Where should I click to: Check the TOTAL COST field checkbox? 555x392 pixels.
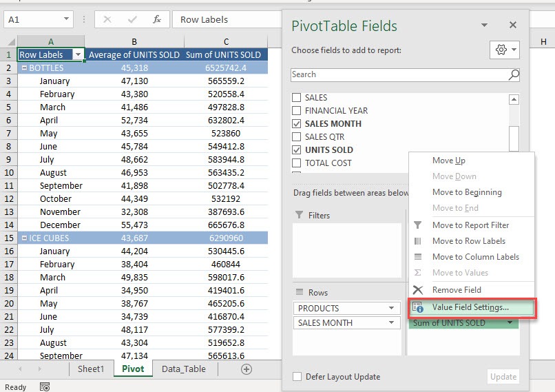tap(296, 163)
